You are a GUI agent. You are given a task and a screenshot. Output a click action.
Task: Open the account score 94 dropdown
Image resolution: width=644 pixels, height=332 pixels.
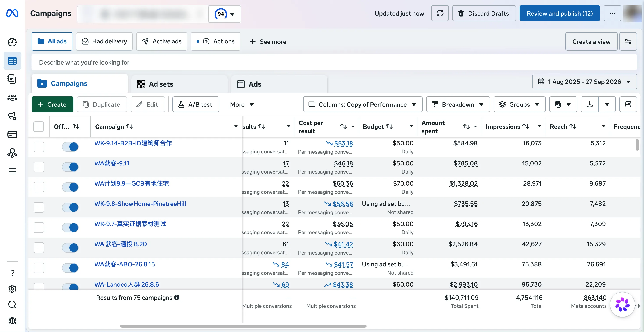(x=224, y=14)
